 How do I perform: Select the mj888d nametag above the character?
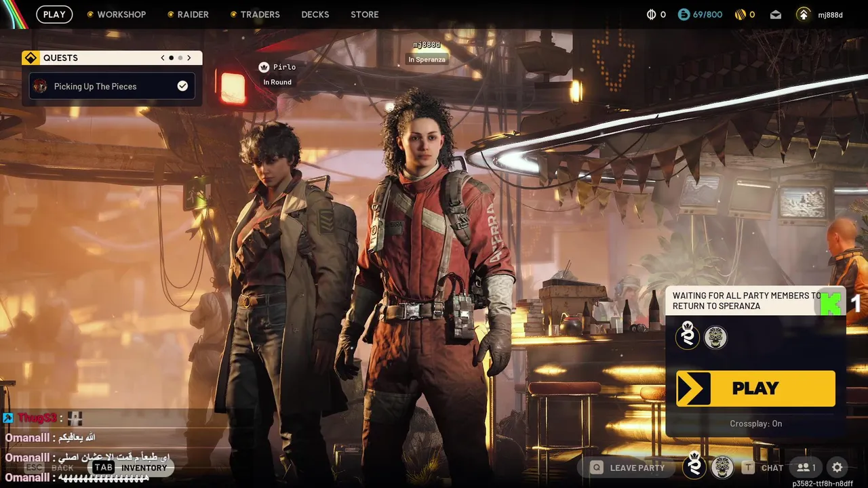[x=427, y=45]
